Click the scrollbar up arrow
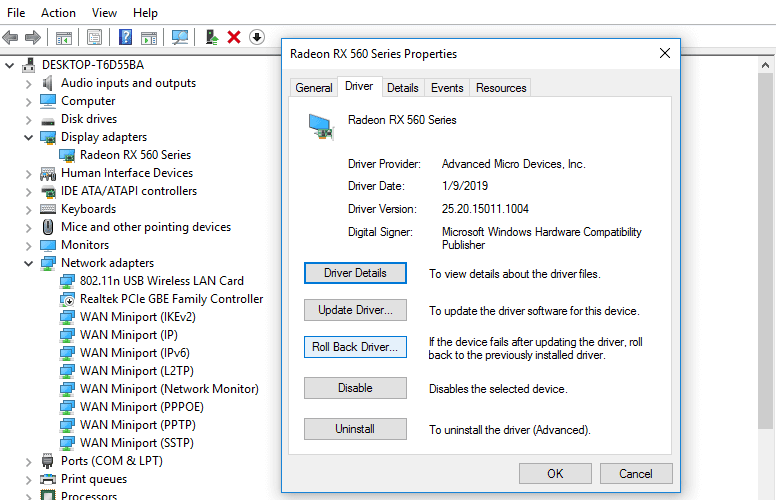 [x=765, y=65]
